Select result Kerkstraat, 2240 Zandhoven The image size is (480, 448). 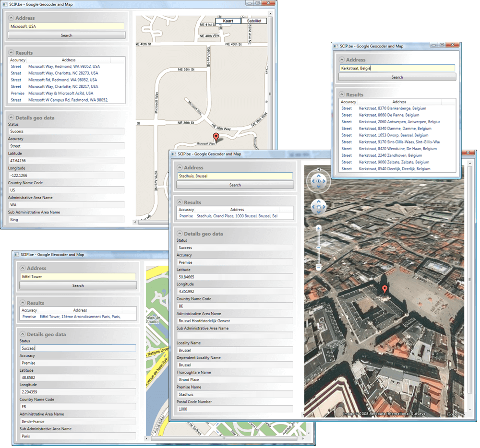pyautogui.click(x=397, y=155)
